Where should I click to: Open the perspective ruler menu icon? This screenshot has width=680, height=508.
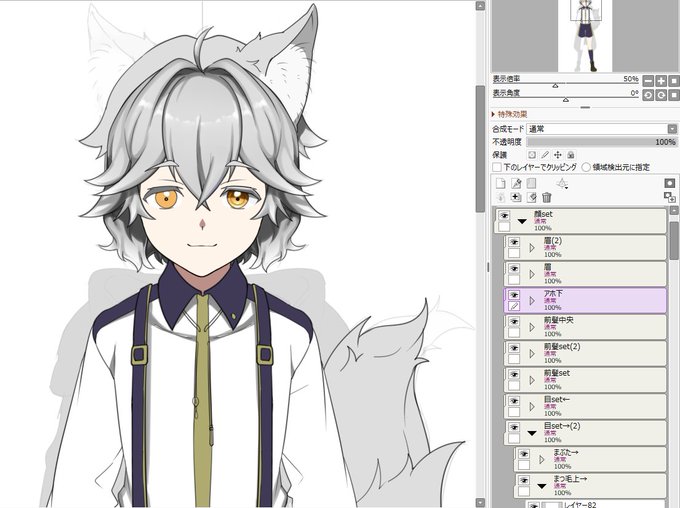pyautogui.click(x=562, y=184)
